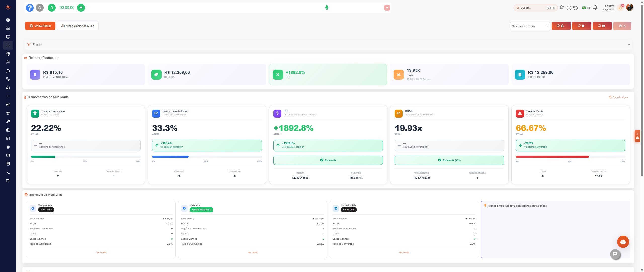Open the list icon in sidebar
Image resolution: width=644 pixels, height=272 pixels.
(x=8, y=96)
